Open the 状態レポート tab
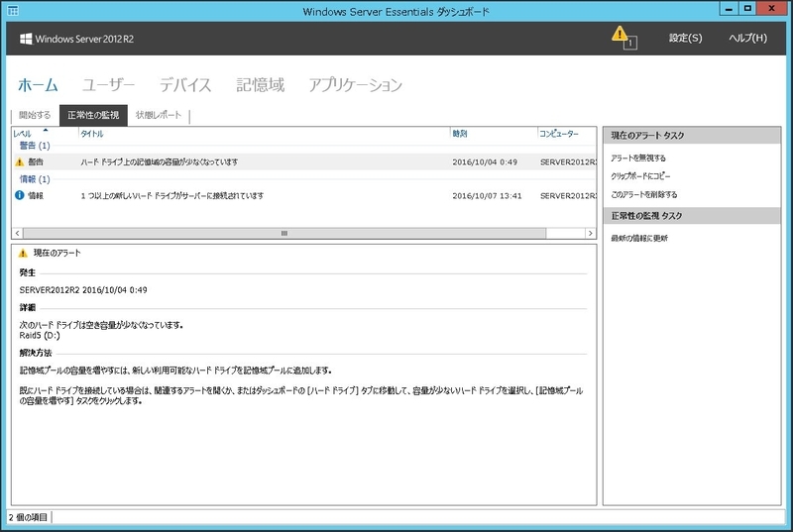Viewport: 793px width, 532px height. [159, 115]
